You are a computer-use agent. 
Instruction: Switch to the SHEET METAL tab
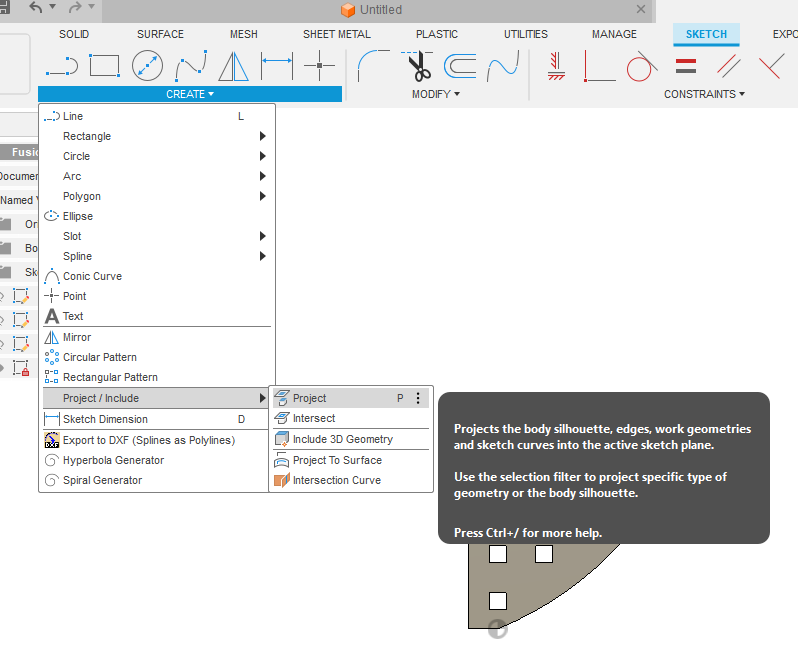pyautogui.click(x=337, y=34)
